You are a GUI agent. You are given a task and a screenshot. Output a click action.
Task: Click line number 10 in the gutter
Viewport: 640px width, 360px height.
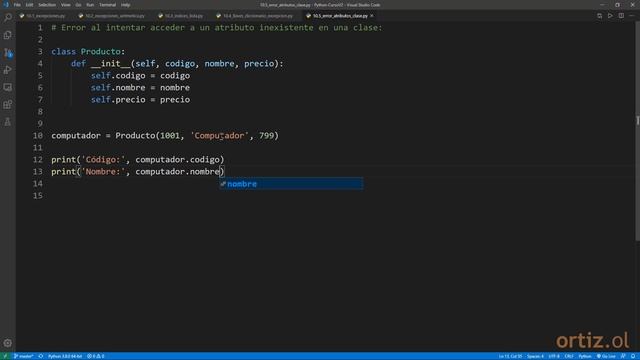(x=38, y=136)
